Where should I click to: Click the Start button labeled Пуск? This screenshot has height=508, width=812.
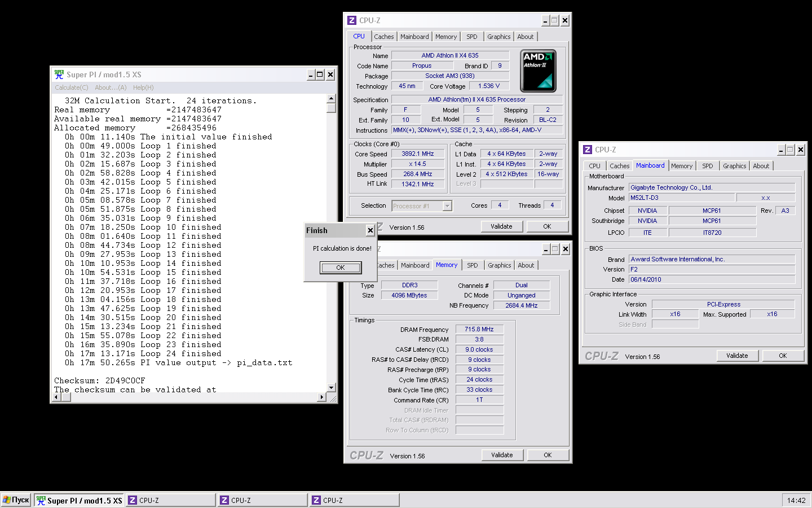click(x=16, y=500)
